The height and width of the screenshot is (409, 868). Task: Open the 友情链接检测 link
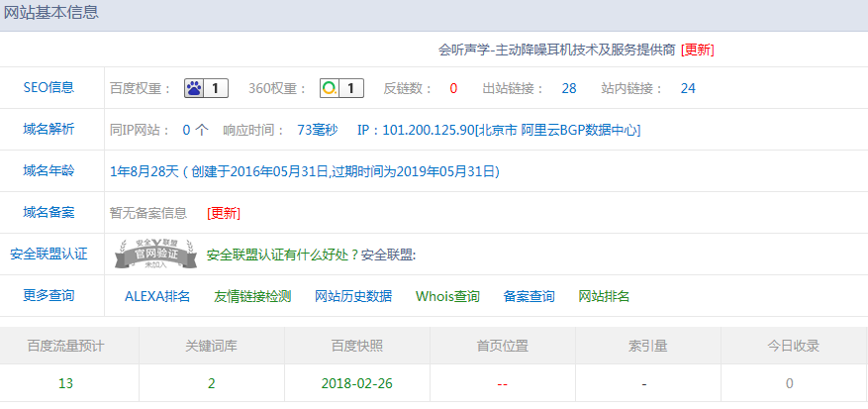pos(252,296)
